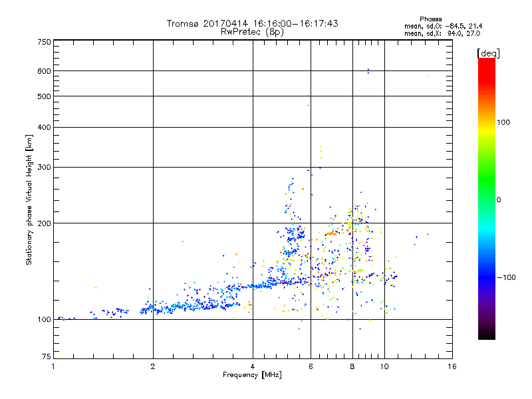Click the y-axis label '400'
The width and height of the screenshot is (532, 399).
[45, 127]
